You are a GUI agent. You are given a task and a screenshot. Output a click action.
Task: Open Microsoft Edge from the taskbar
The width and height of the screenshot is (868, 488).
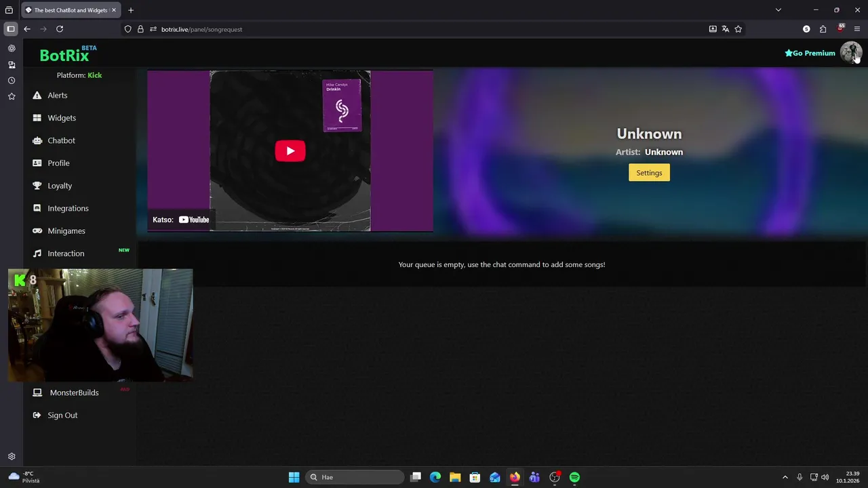[x=435, y=477]
